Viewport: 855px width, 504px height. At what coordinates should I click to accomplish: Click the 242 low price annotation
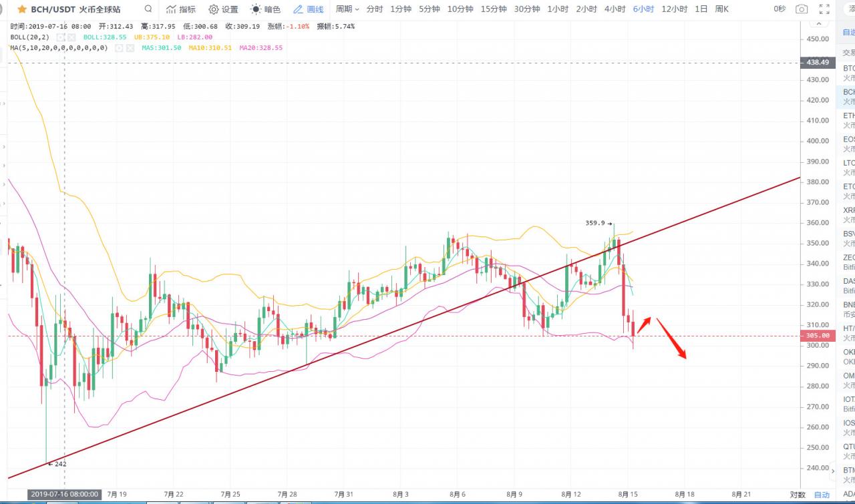coord(60,463)
